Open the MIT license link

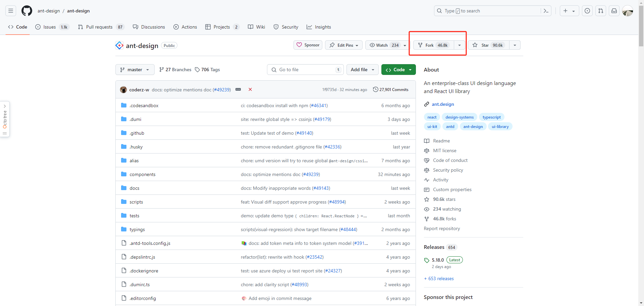click(x=444, y=150)
